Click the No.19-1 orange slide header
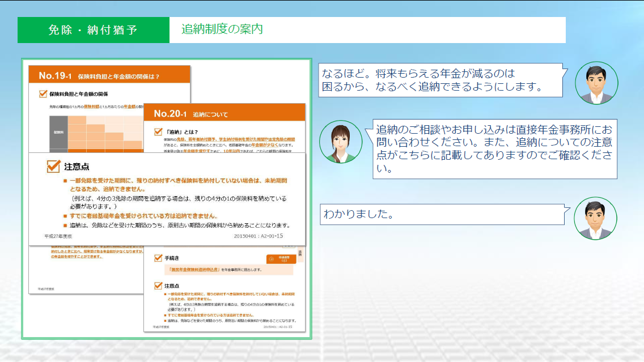The height and width of the screenshot is (362, 644). (x=109, y=75)
